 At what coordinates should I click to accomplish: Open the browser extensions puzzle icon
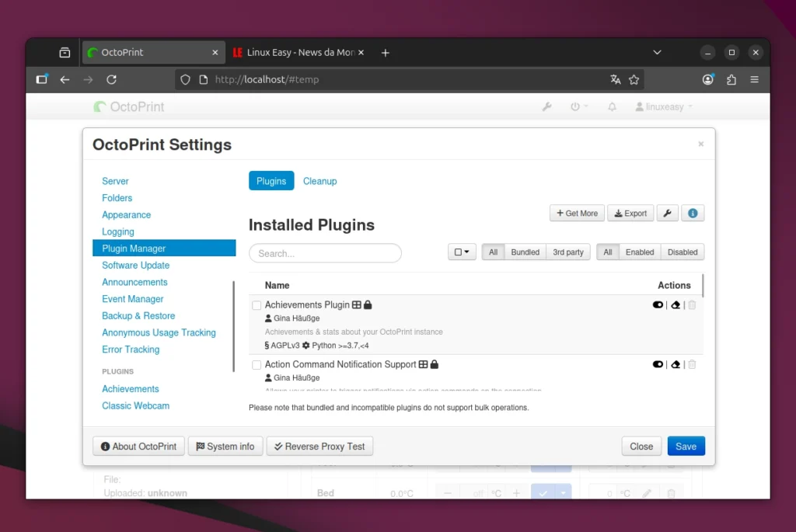pos(731,79)
